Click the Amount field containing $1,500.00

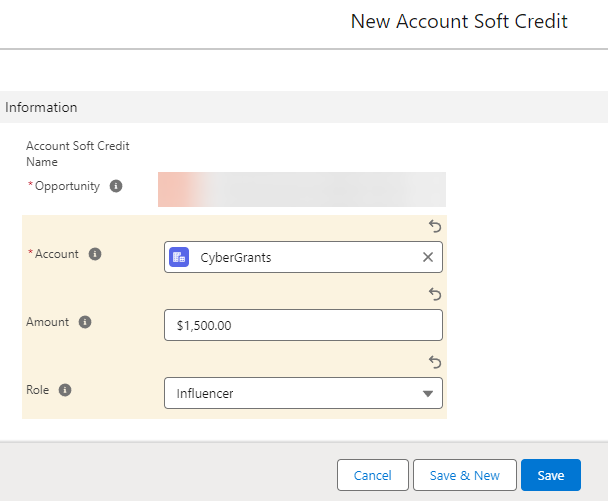[x=303, y=325]
